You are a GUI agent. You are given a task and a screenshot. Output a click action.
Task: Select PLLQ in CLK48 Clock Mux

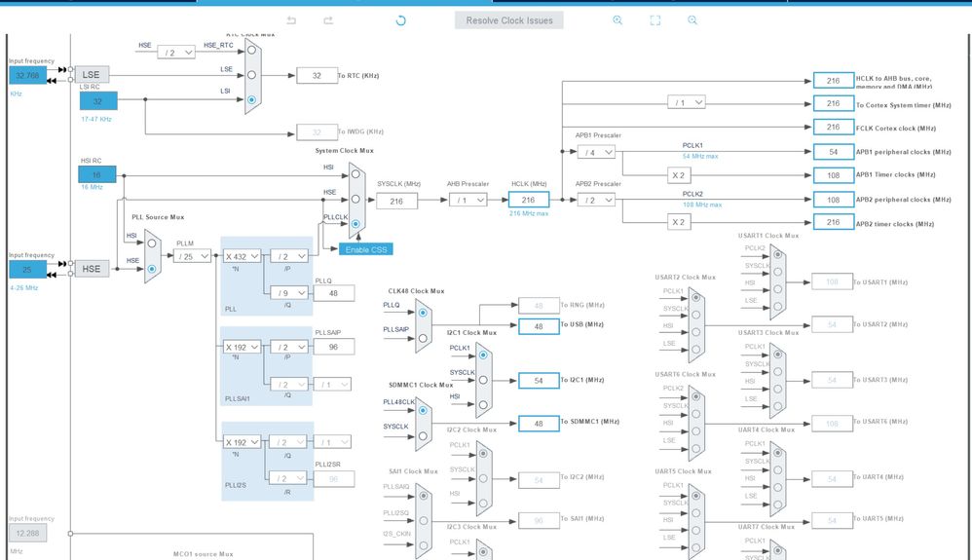[423, 313]
